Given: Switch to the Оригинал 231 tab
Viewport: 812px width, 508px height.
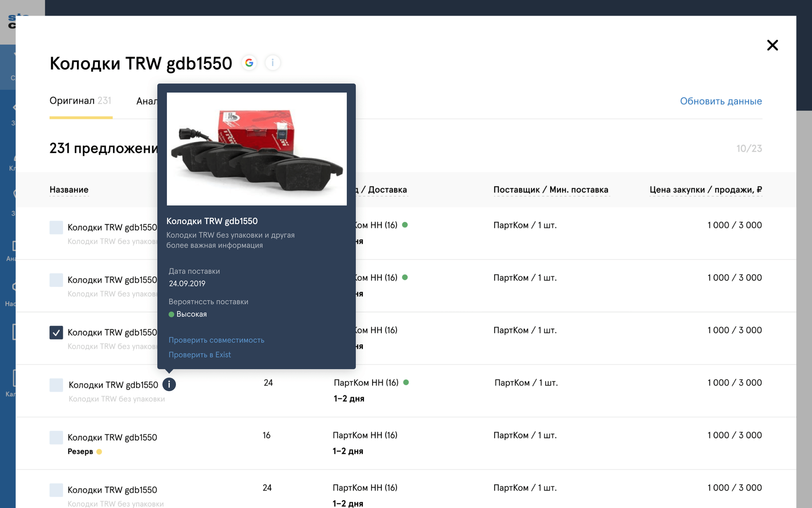Looking at the screenshot, I should tap(81, 101).
